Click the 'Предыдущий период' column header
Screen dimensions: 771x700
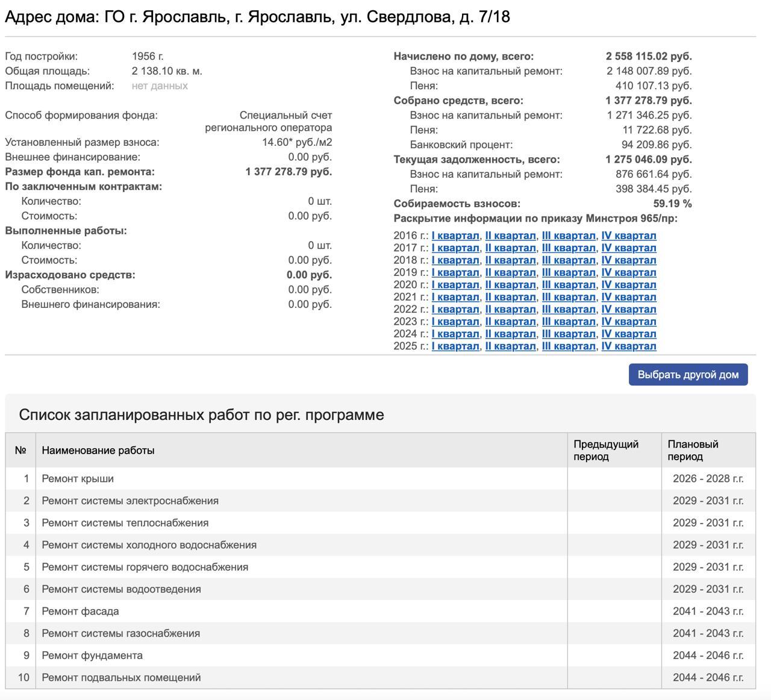606,451
